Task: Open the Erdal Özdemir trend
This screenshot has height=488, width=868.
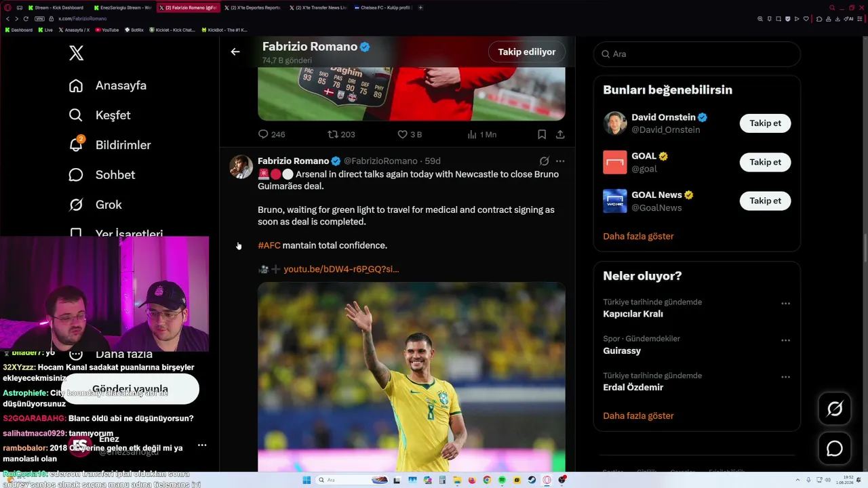Action: coord(633,387)
